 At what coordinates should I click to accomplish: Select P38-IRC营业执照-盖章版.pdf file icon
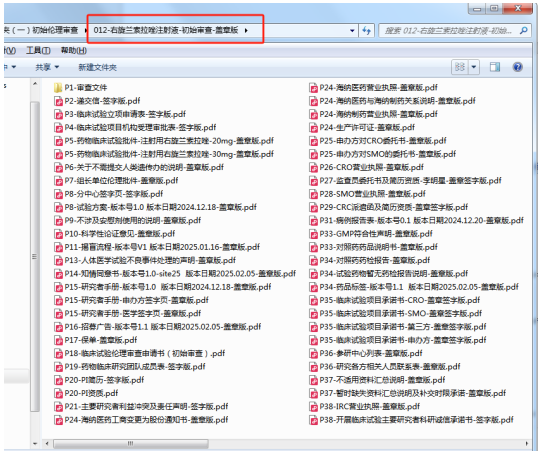point(313,407)
